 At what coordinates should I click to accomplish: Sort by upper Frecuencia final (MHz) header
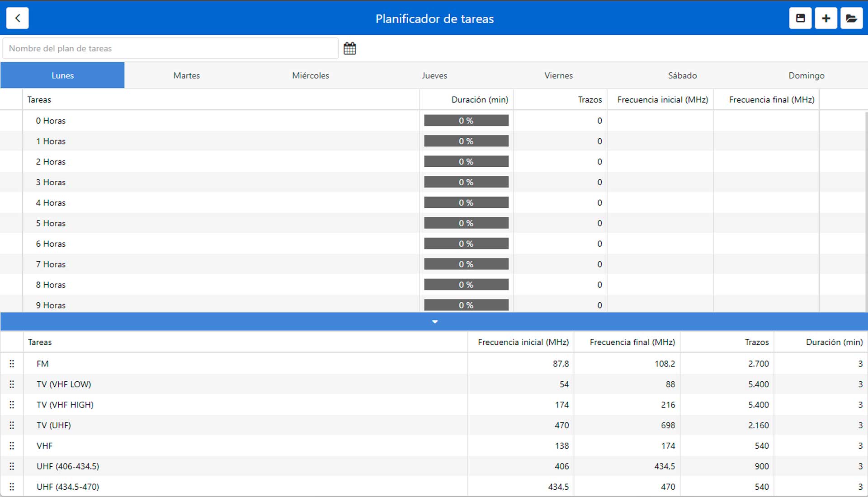click(x=766, y=99)
